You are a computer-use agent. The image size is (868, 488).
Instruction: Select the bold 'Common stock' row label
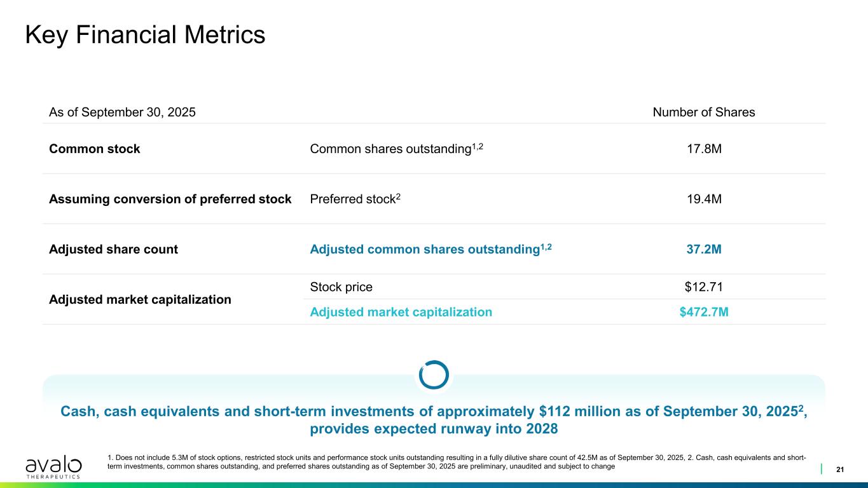[95, 149]
